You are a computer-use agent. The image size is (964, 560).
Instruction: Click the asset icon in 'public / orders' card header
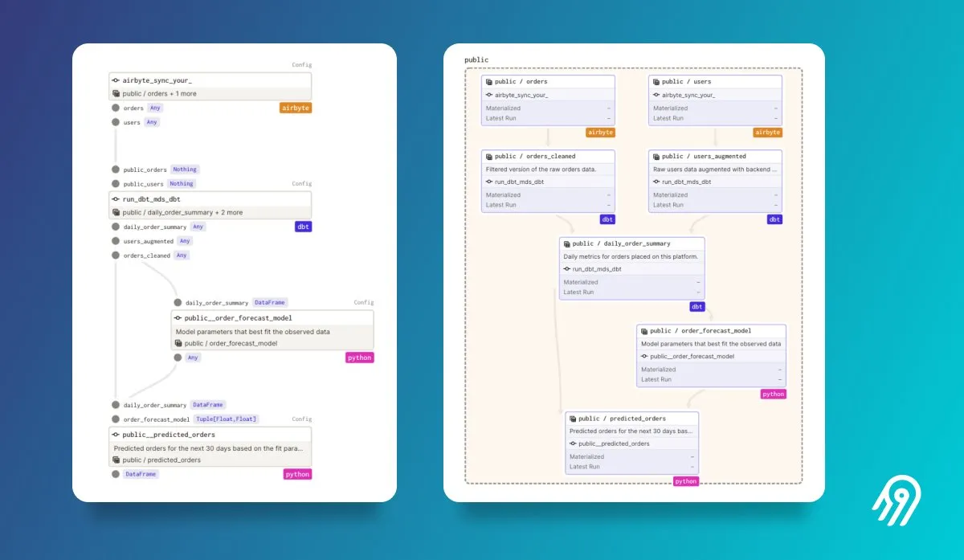[489, 82]
